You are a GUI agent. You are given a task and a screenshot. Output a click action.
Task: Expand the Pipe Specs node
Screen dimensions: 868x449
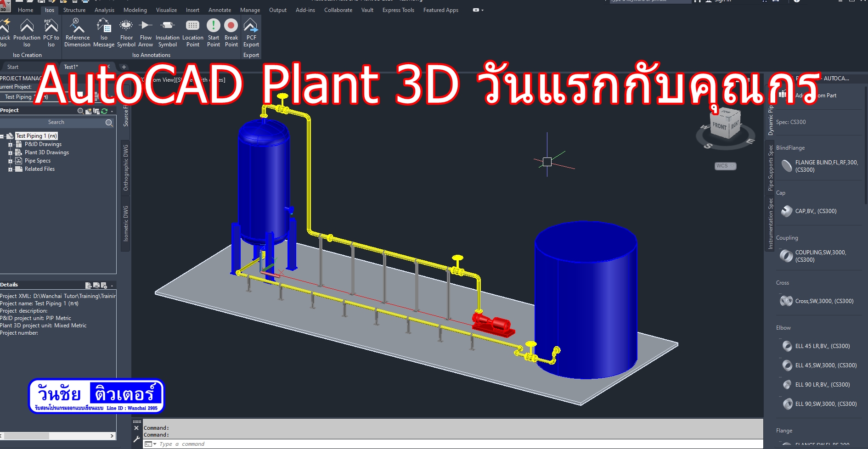10,161
